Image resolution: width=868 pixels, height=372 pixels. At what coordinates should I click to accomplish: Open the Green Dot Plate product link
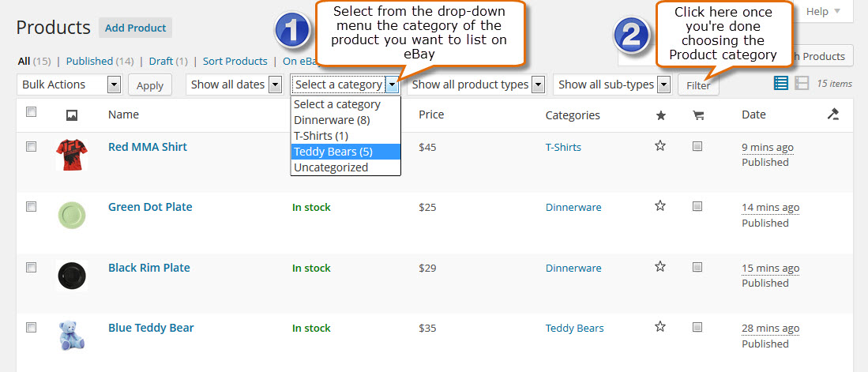(150, 207)
